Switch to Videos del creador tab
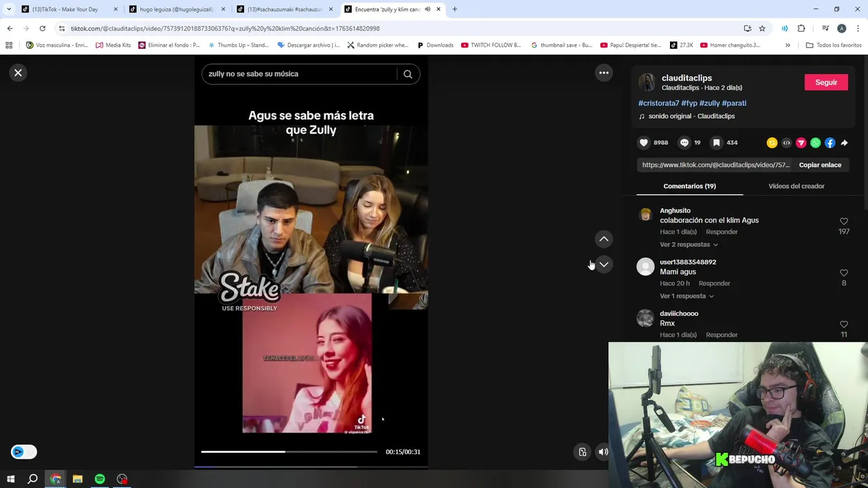868x488 pixels. point(796,186)
